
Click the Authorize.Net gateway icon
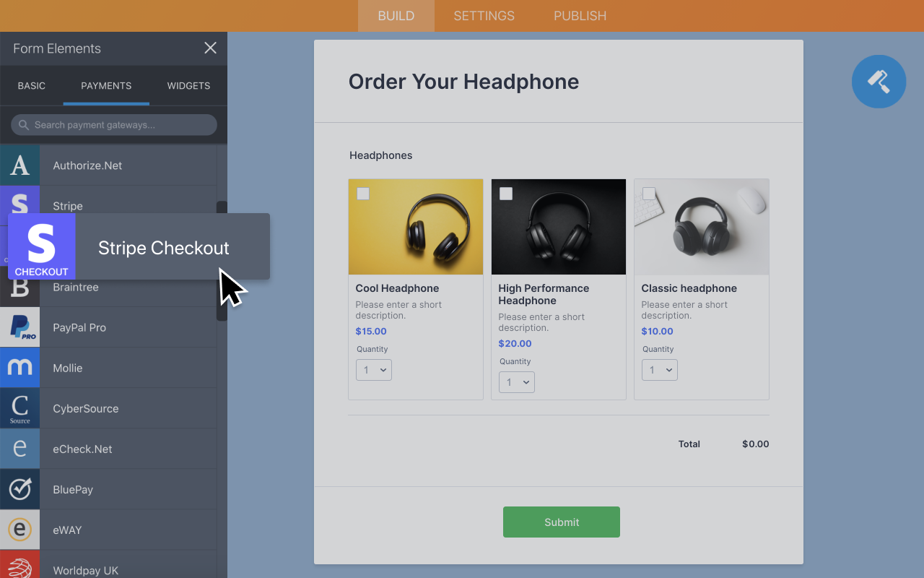point(19,165)
